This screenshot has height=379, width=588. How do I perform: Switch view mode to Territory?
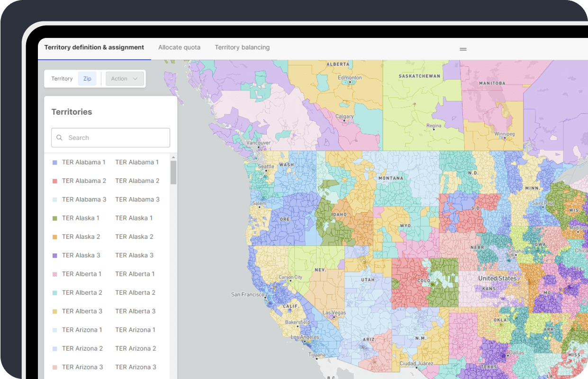[x=62, y=78]
